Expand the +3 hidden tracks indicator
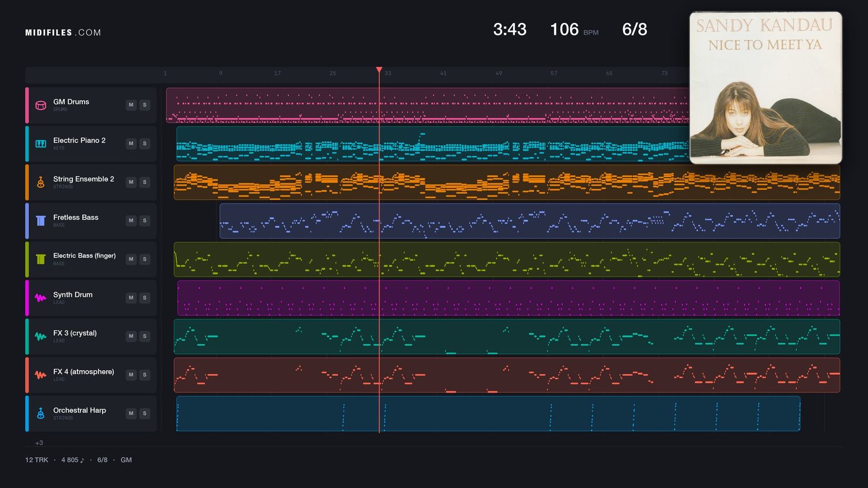This screenshot has height=488, width=868. [x=39, y=443]
